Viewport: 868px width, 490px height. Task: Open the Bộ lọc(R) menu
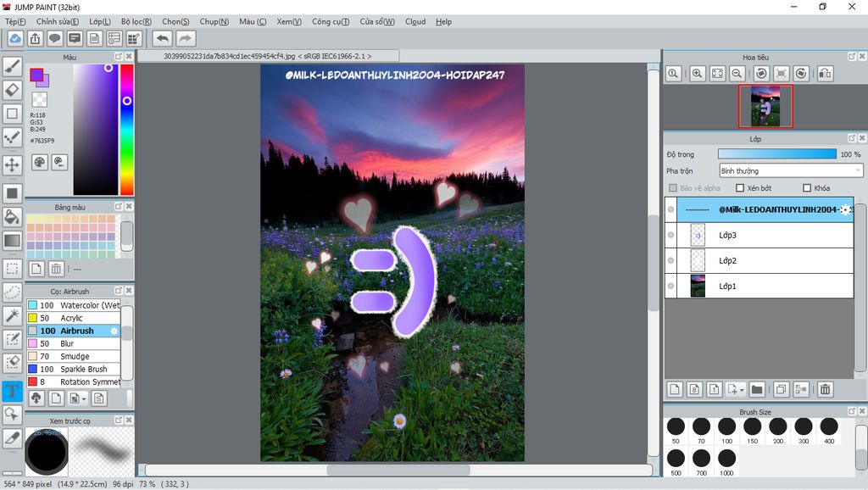(136, 21)
